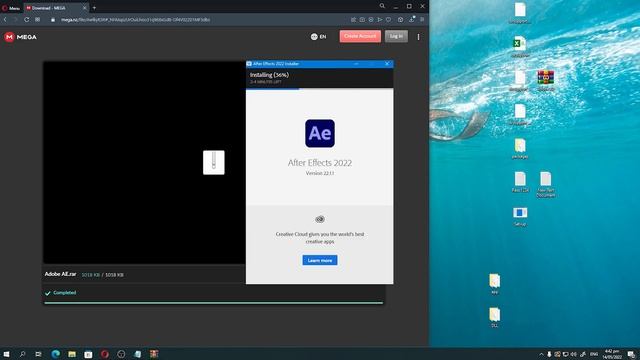
Task: Open Windows taskbar search
Action: 22,354
